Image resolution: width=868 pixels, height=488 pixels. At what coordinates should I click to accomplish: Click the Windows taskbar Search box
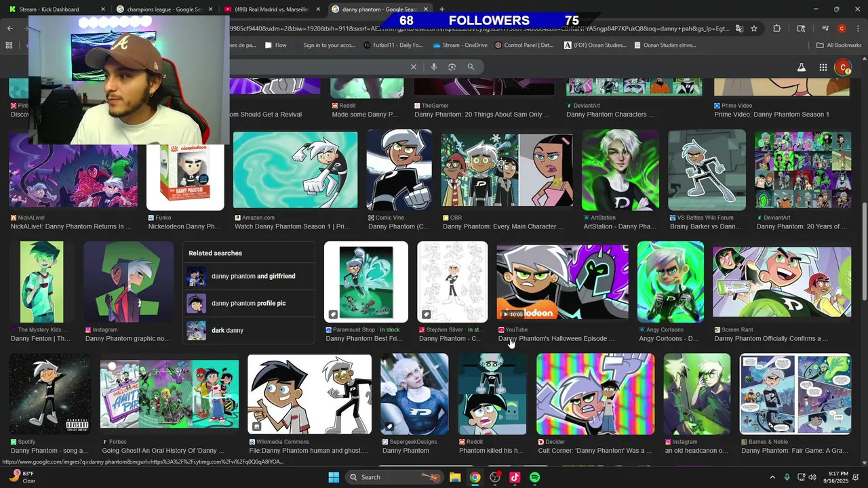394,477
